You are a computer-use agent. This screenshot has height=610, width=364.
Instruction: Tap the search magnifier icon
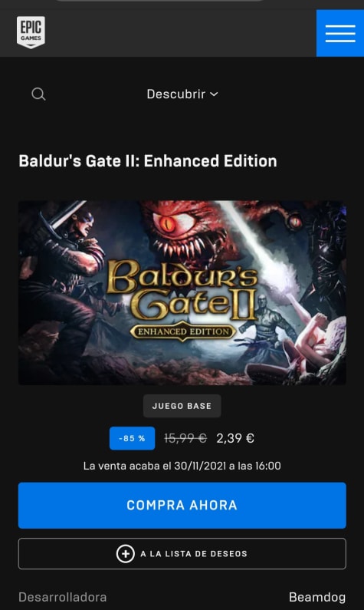click(x=38, y=94)
